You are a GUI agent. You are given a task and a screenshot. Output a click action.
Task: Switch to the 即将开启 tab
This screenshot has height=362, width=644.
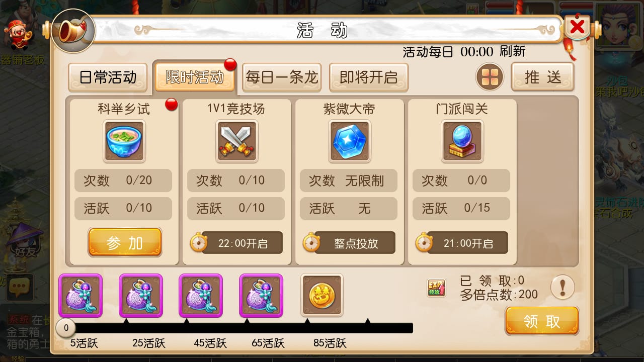pyautogui.click(x=369, y=77)
